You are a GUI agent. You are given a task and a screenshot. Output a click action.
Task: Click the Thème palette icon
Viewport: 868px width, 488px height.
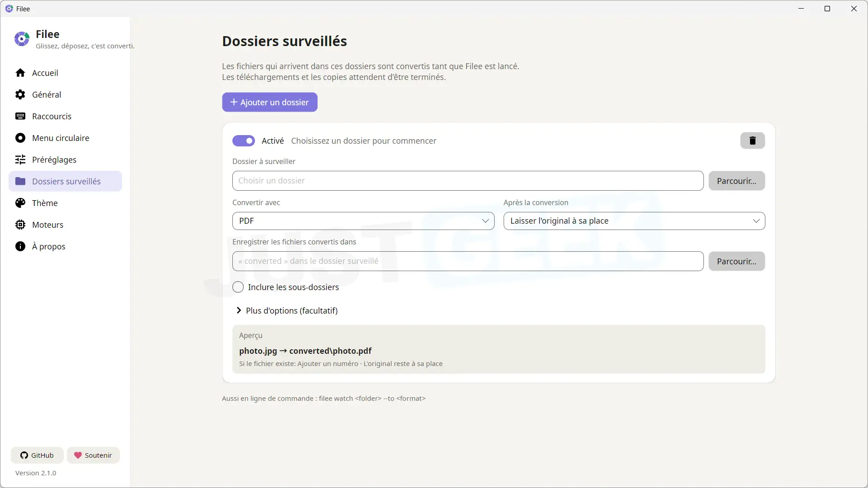pos(20,203)
